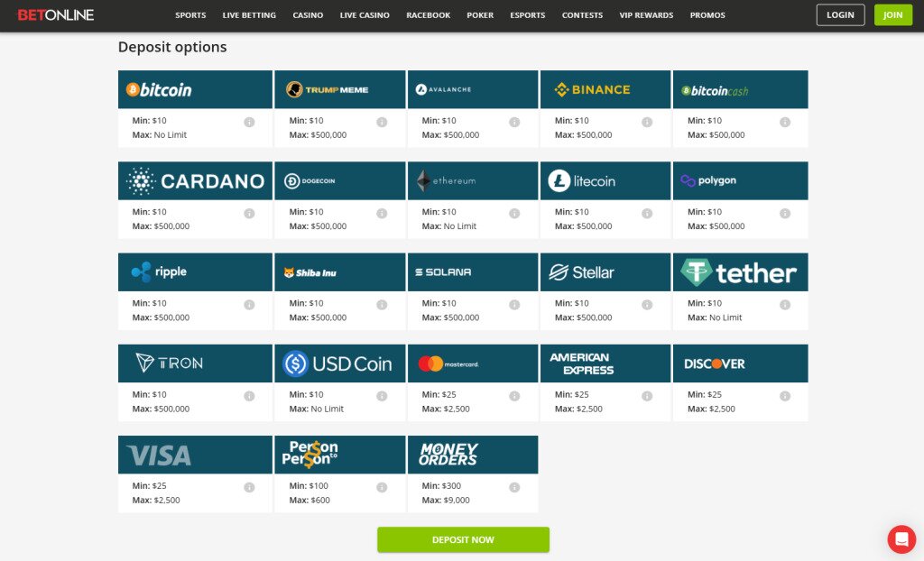Open the Racebook section
The width and height of the screenshot is (924, 561).
tap(429, 15)
